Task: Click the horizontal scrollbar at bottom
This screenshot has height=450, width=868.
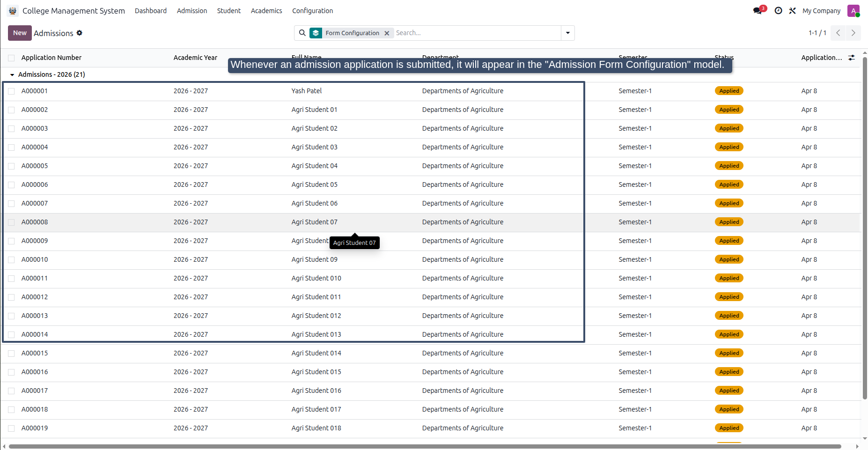Action: click(x=425, y=446)
